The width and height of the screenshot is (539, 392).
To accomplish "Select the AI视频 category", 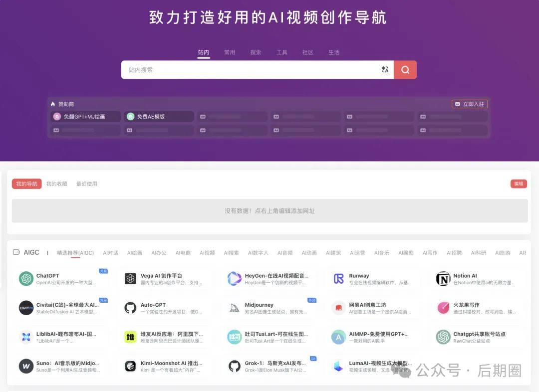I will coord(207,253).
